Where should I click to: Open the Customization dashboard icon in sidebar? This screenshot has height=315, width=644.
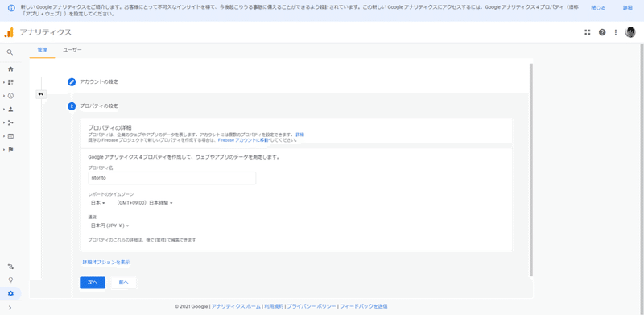(10, 83)
